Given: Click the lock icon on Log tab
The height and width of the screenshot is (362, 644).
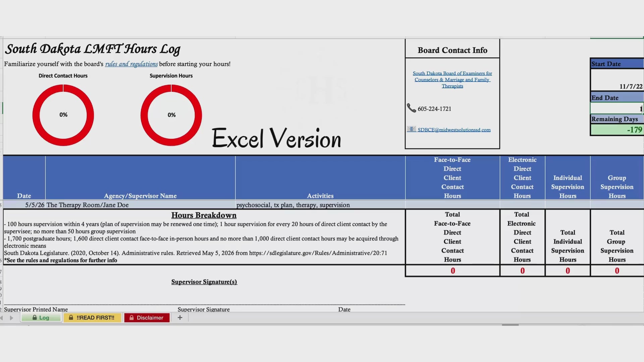Looking at the screenshot, I should pyautogui.click(x=35, y=317).
